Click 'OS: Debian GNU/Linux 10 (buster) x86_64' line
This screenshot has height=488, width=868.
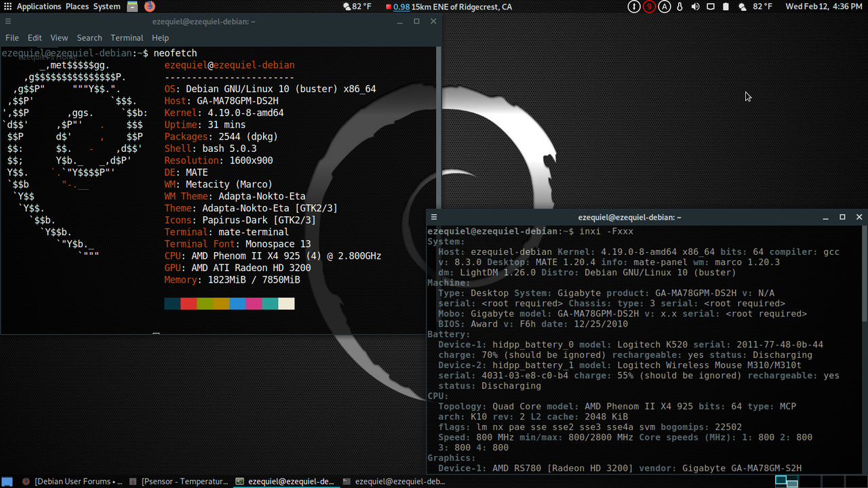click(x=270, y=89)
